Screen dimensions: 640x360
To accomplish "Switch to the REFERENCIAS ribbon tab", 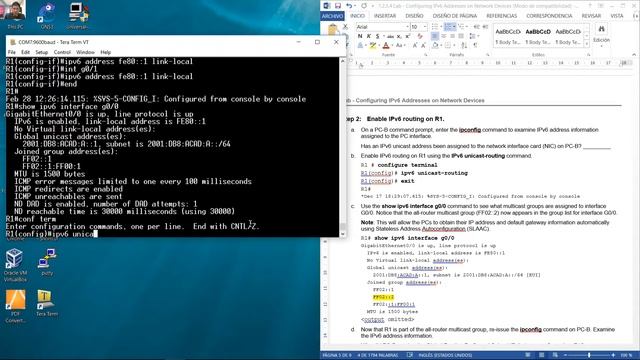I will tap(502, 16).
